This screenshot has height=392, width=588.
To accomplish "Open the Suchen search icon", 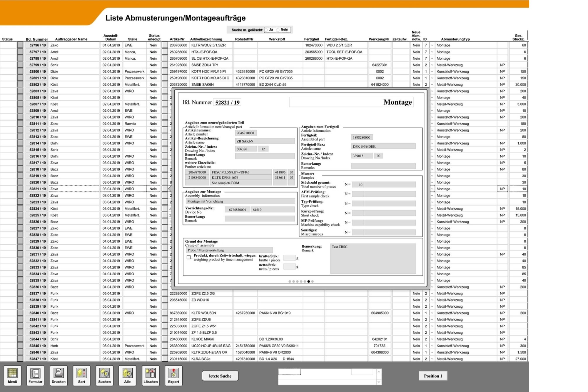I will [x=104, y=376].
